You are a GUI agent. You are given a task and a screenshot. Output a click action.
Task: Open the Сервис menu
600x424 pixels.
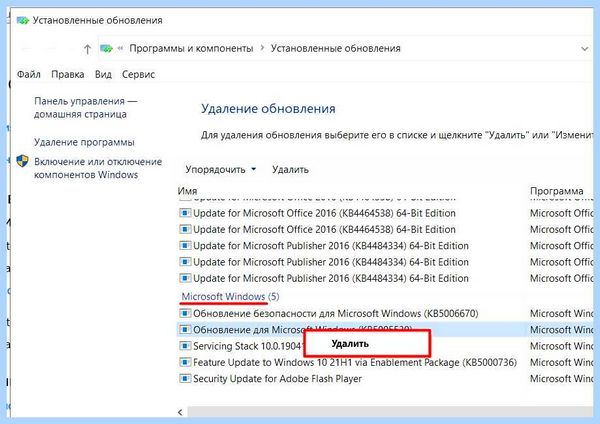pyautogui.click(x=138, y=74)
